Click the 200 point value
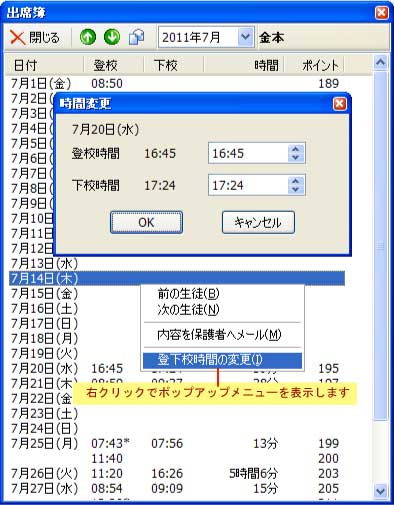This screenshot has width=394, height=505. point(329,459)
